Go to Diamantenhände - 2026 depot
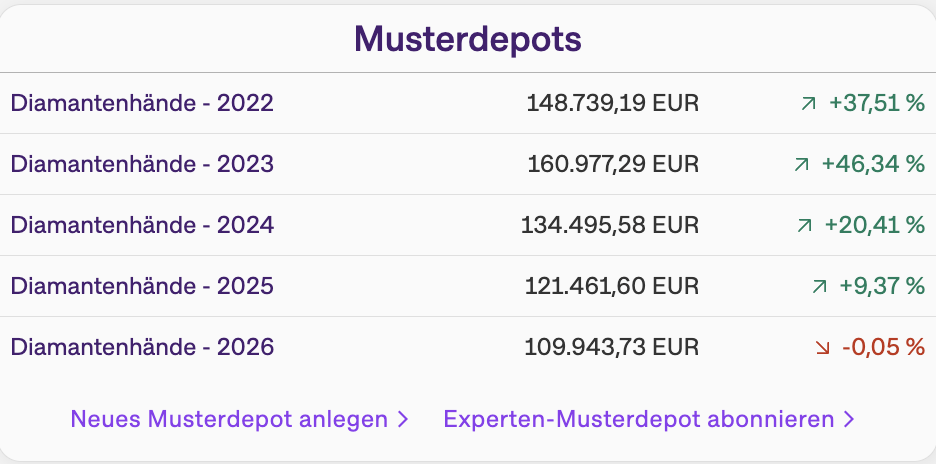936x464 pixels. [x=142, y=348]
